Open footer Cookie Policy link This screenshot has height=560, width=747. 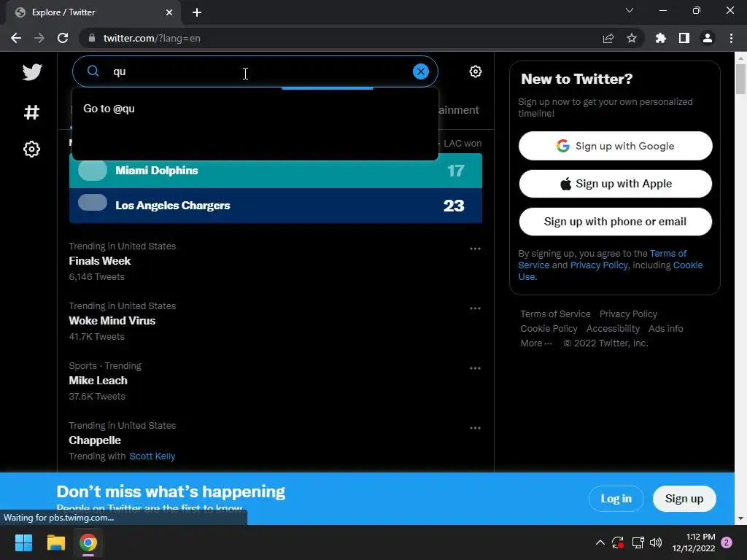tap(549, 329)
